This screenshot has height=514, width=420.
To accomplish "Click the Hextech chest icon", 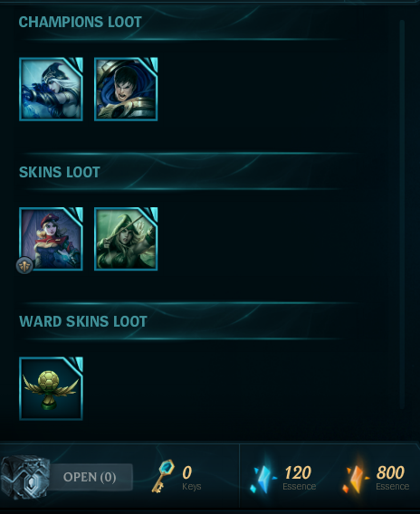I will click(x=25, y=477).
